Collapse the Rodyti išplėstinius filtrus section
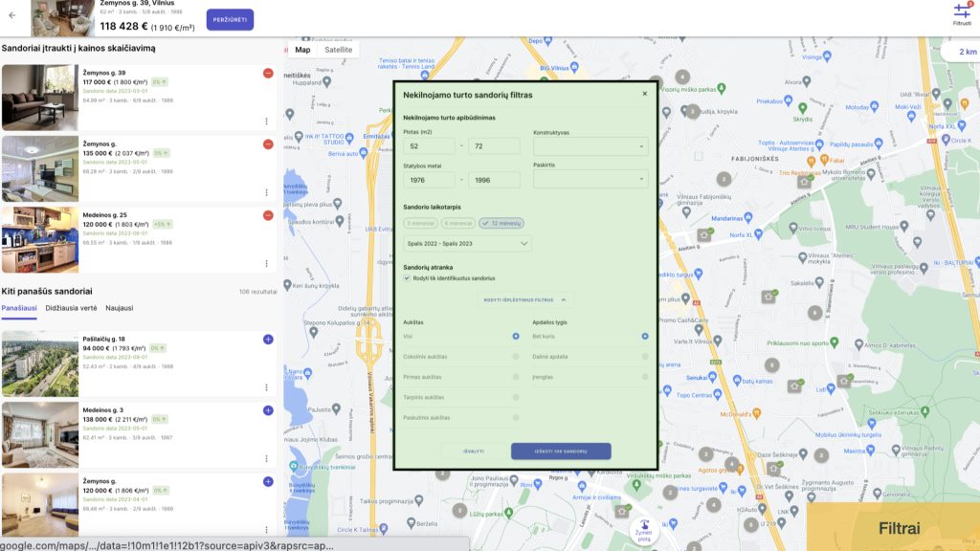The image size is (980, 551). 525,300
